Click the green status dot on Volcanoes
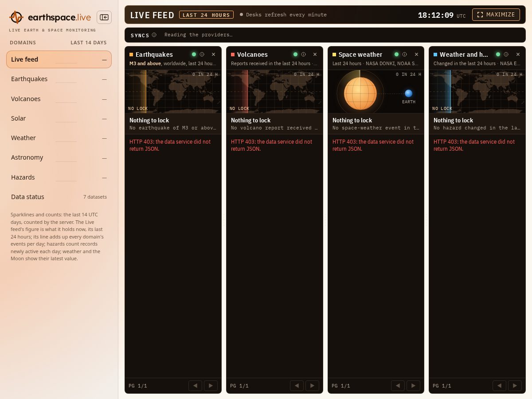The height and width of the screenshot is (399, 532). 295,55
